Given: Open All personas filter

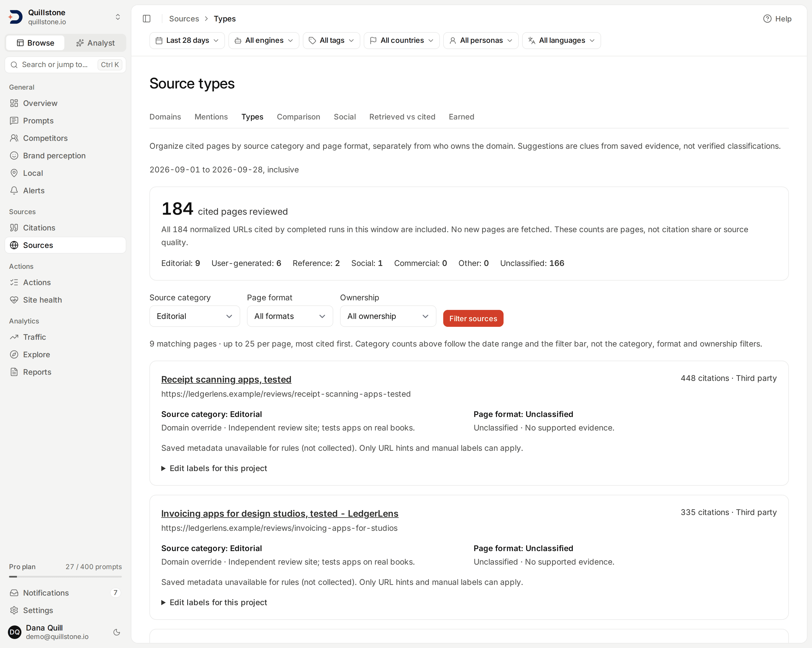Looking at the screenshot, I should click(x=480, y=40).
